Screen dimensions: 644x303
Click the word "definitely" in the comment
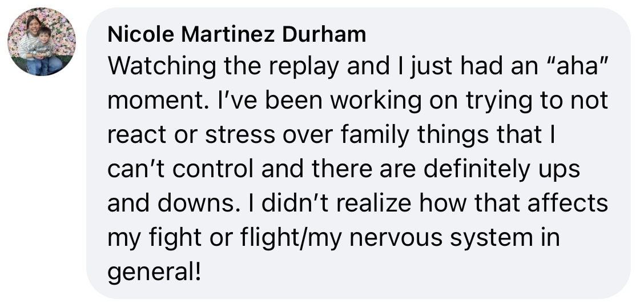(477, 170)
